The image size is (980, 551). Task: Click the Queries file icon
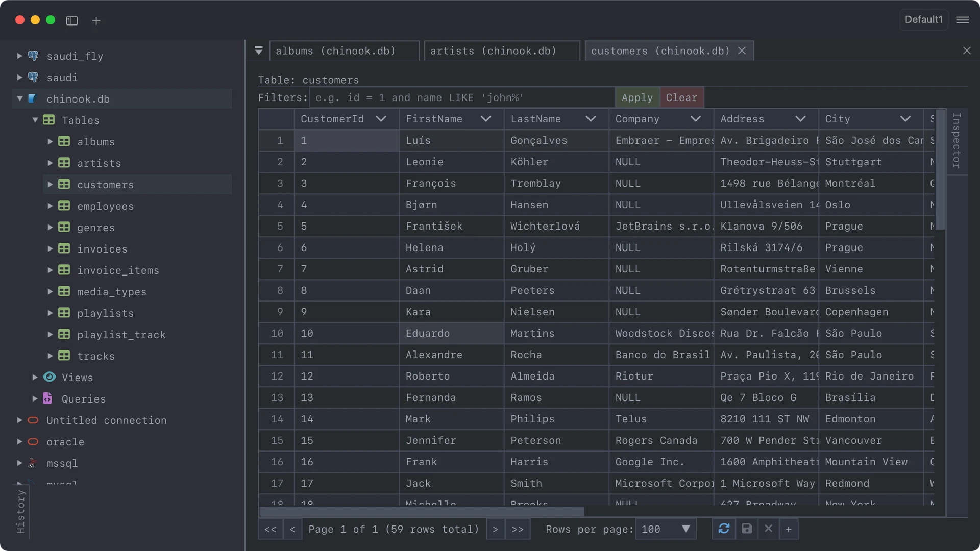(47, 398)
